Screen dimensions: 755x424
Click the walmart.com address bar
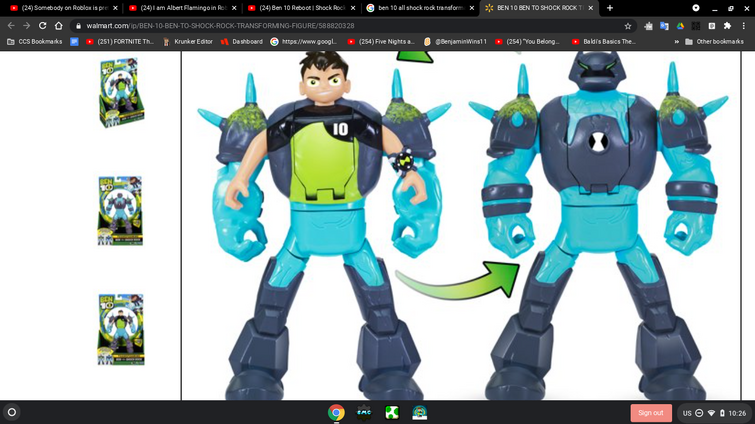351,26
